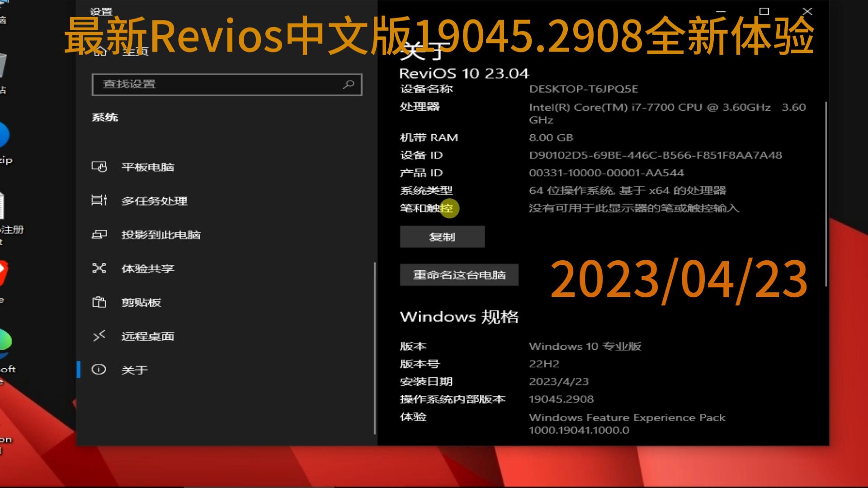The image size is (868, 488).
Task: Open 多任务处理 settings page
Action: (x=227, y=201)
